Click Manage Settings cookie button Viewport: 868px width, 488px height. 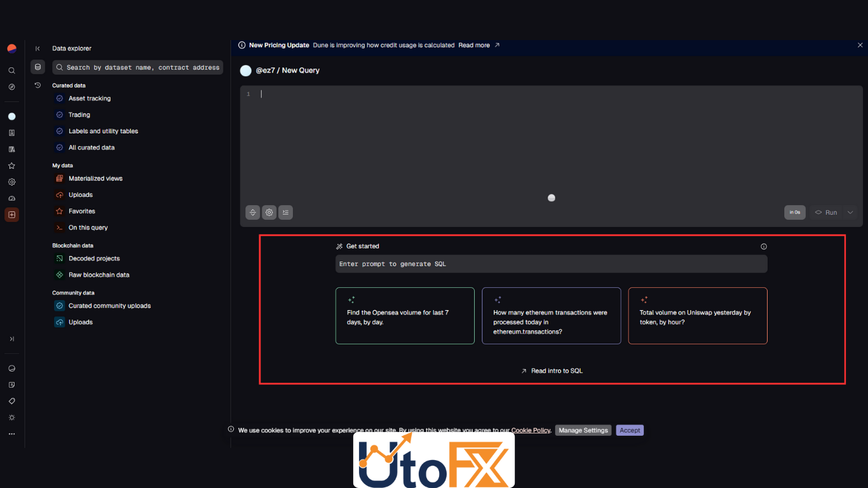[583, 430]
